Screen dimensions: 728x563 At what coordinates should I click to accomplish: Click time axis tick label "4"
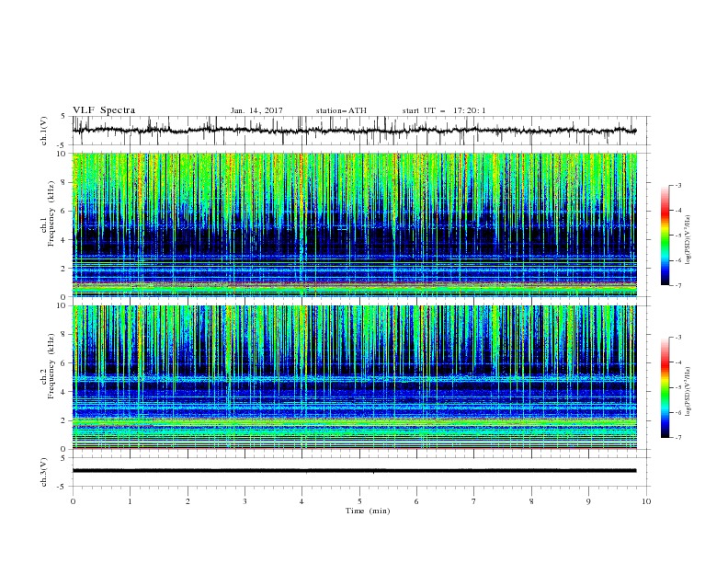[x=301, y=501]
